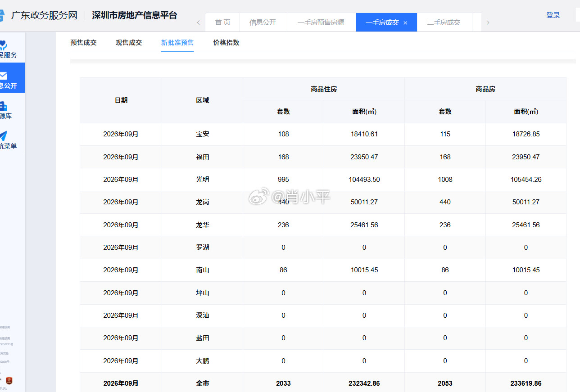
Task: Click the red badge icon at bottom-left sidebar
Action: [x=9, y=381]
